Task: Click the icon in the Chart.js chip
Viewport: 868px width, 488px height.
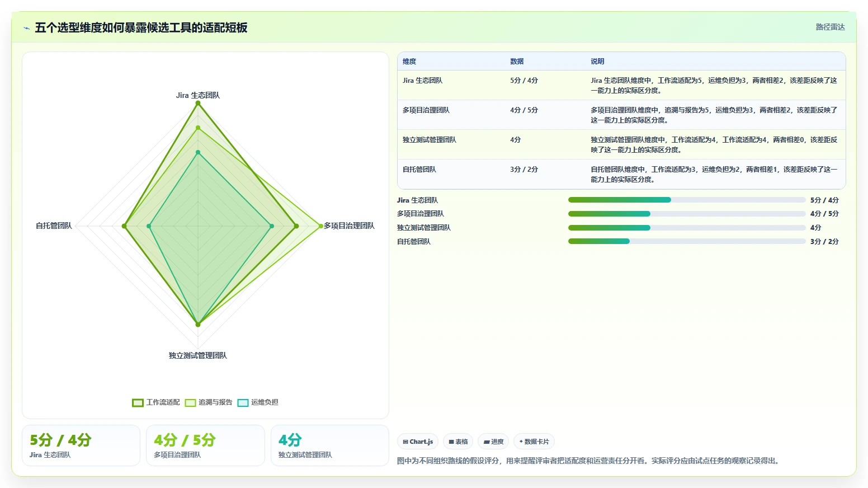Action: pyautogui.click(x=405, y=442)
